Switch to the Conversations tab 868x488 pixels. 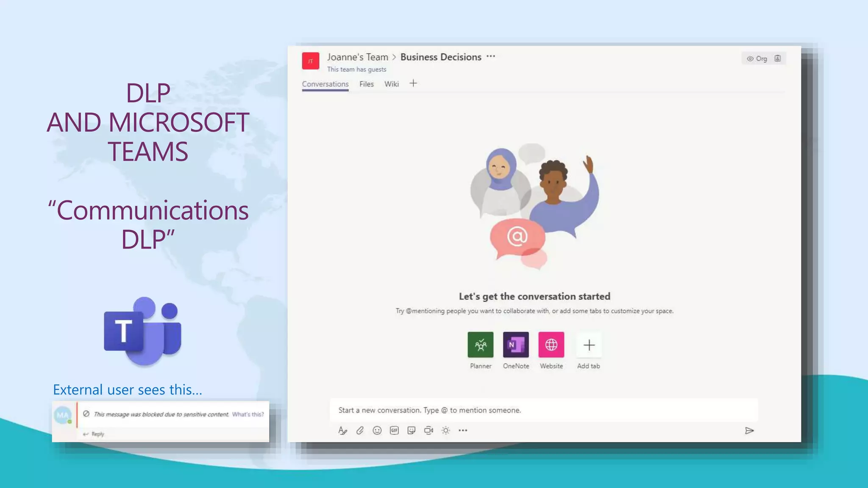pos(325,84)
